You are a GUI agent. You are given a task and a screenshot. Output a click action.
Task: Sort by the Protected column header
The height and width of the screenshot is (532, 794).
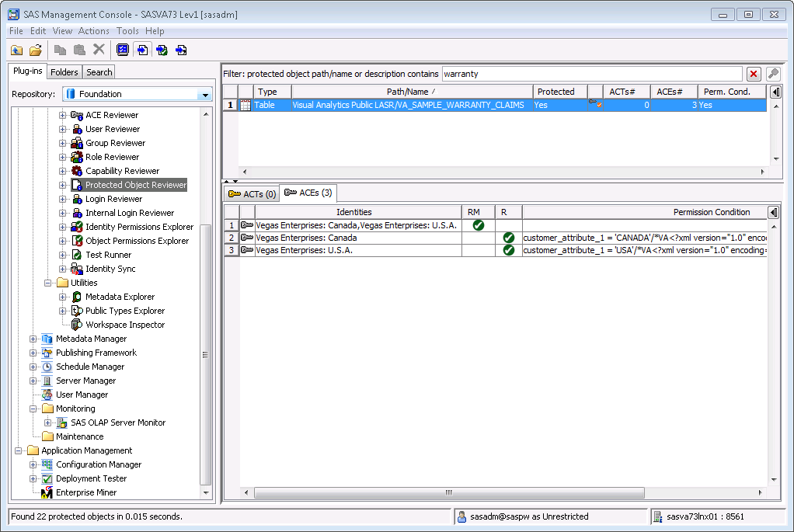560,92
